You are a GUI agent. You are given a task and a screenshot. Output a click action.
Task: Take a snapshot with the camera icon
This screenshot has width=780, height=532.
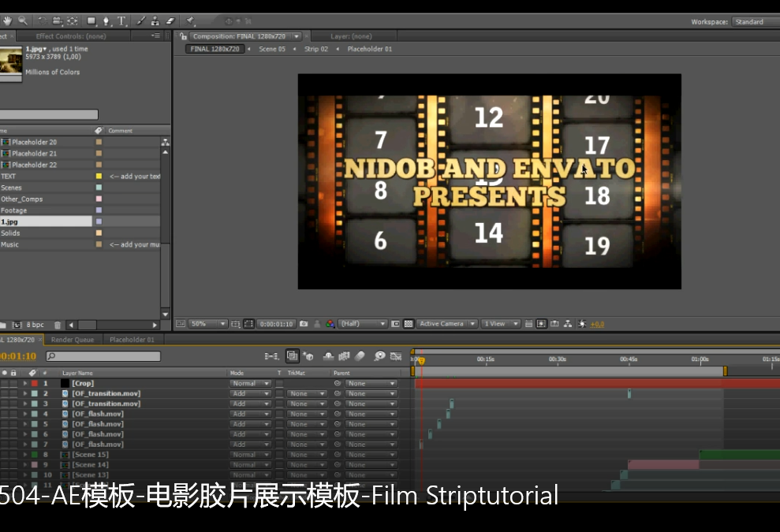304,324
